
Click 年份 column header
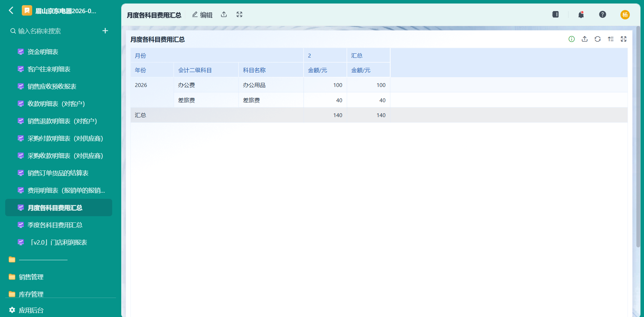(152, 70)
